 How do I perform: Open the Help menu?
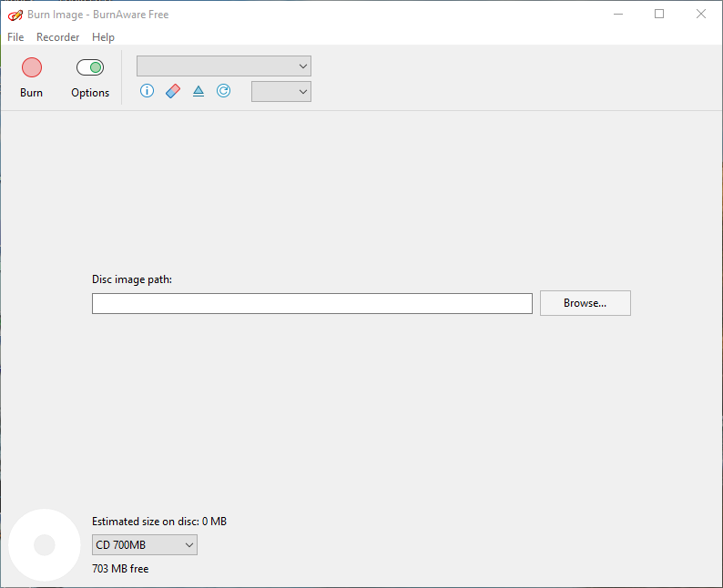tap(103, 37)
